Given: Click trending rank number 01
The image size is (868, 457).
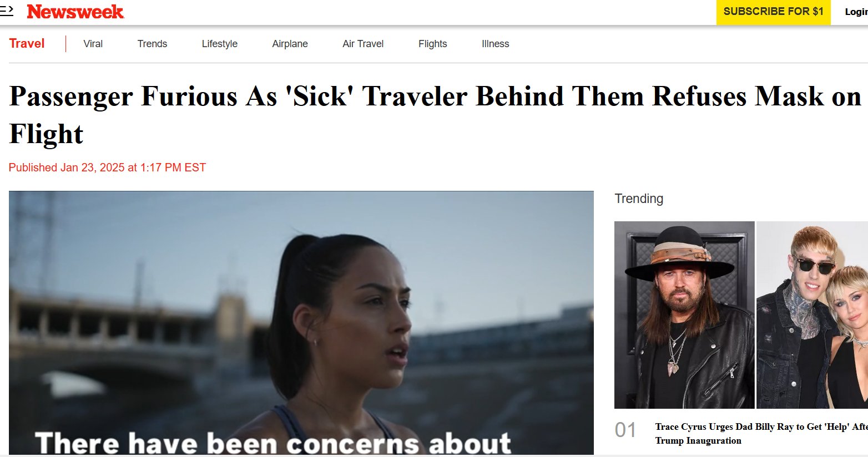Looking at the screenshot, I should pos(625,430).
